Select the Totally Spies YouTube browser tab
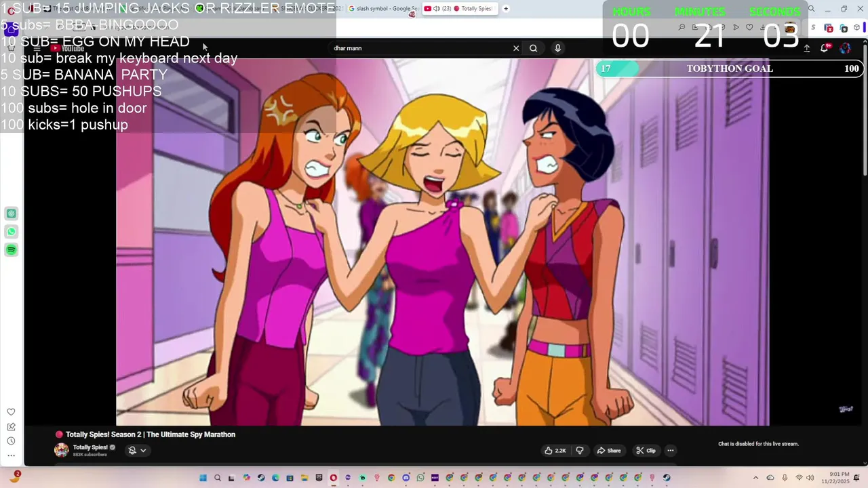 [460, 9]
